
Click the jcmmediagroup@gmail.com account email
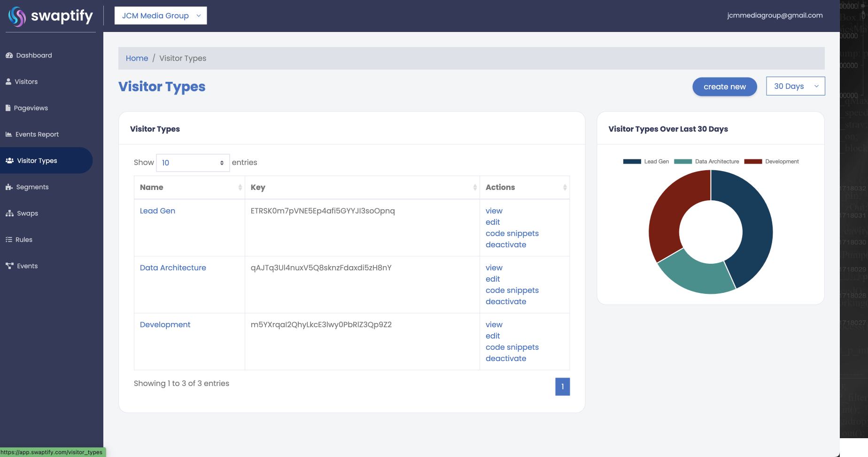[775, 16]
